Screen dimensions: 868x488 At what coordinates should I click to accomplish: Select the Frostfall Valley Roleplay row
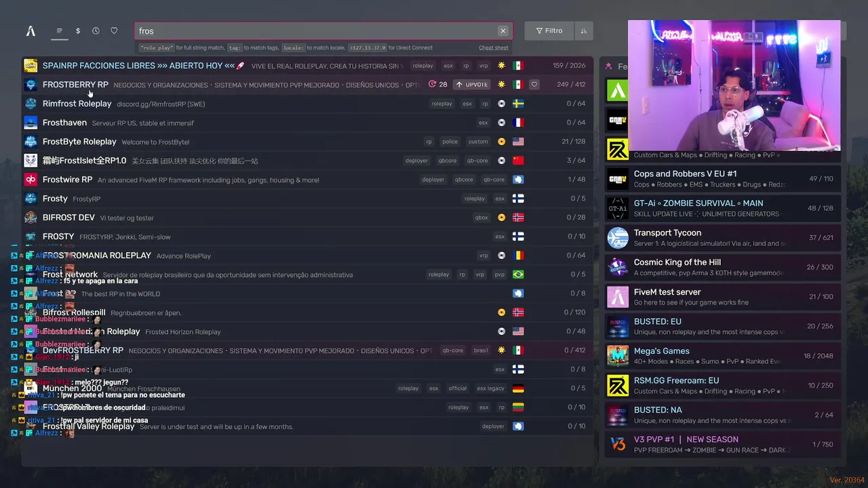[307, 426]
